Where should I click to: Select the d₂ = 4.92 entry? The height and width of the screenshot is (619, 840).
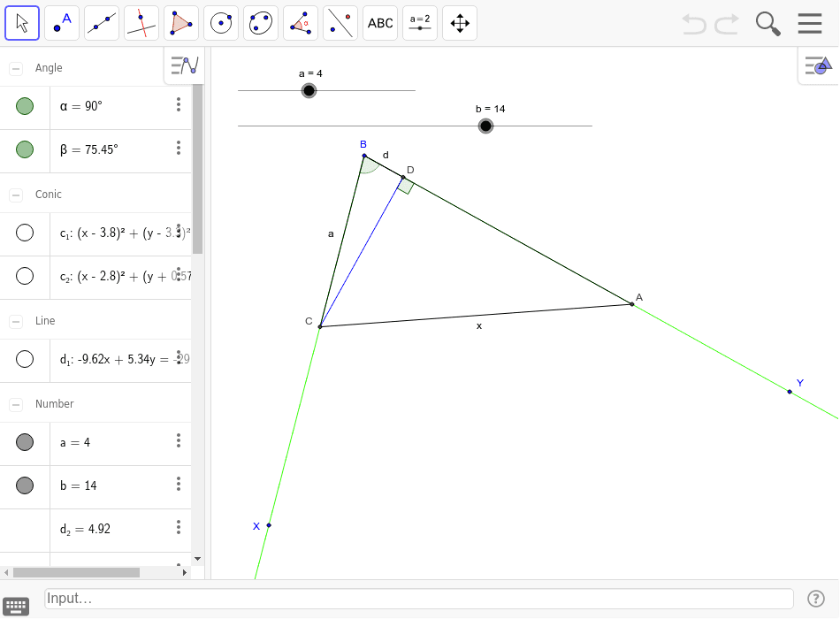[120, 530]
